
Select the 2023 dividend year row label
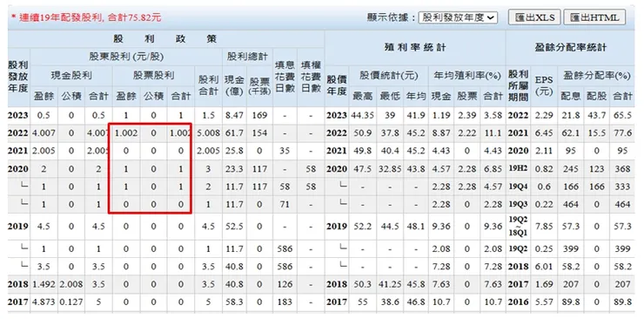17,116
